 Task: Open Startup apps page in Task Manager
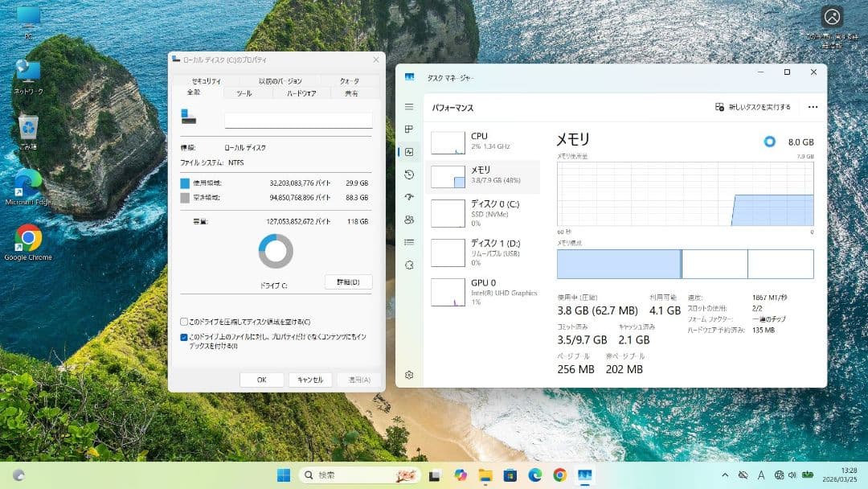(409, 197)
